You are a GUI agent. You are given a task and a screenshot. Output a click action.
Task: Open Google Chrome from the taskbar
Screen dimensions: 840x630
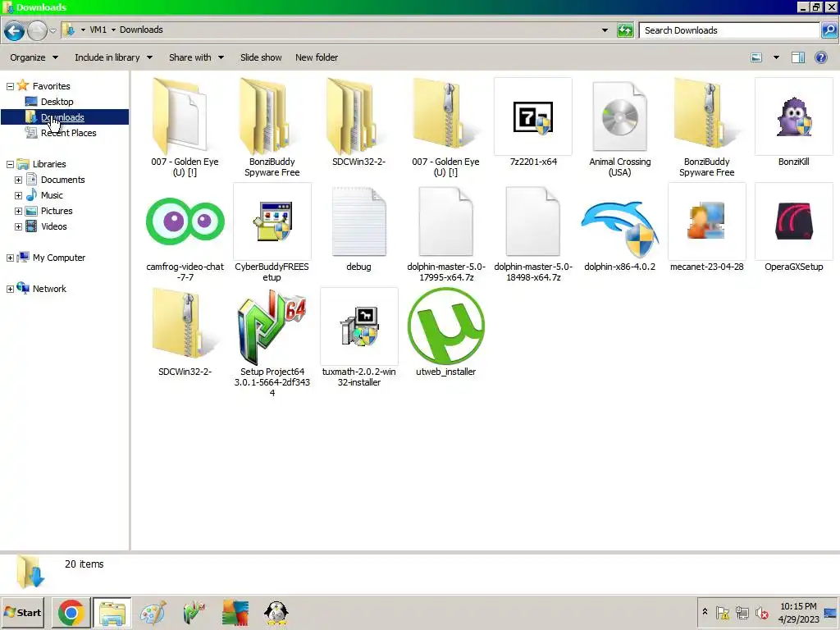point(71,612)
